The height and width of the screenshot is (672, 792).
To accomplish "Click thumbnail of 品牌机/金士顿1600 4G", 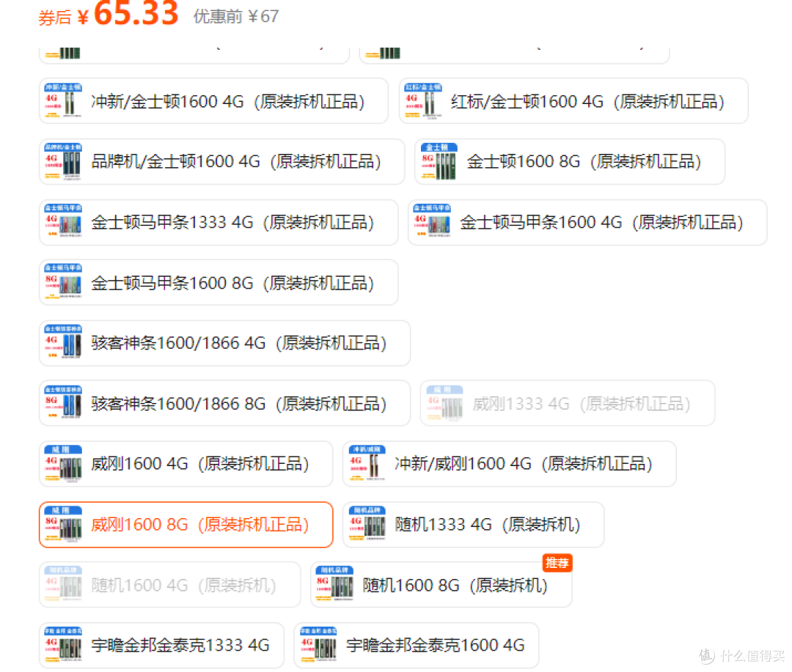I will point(63,161).
